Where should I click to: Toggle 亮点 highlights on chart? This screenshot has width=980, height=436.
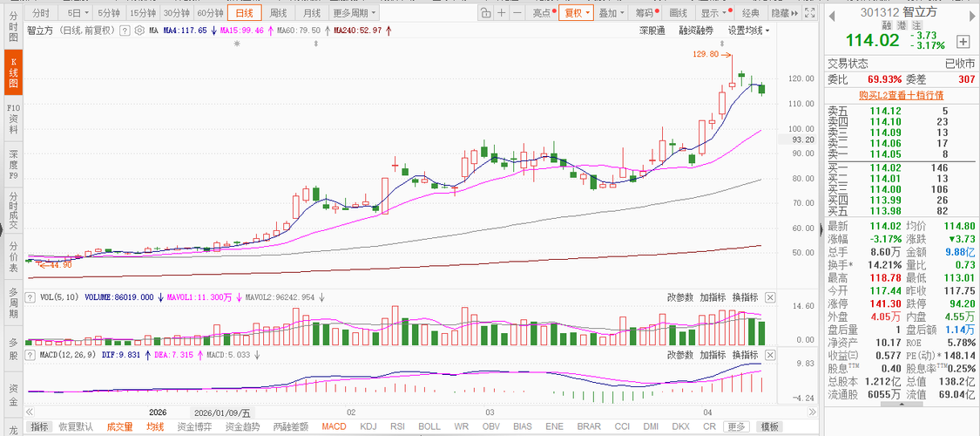541,12
